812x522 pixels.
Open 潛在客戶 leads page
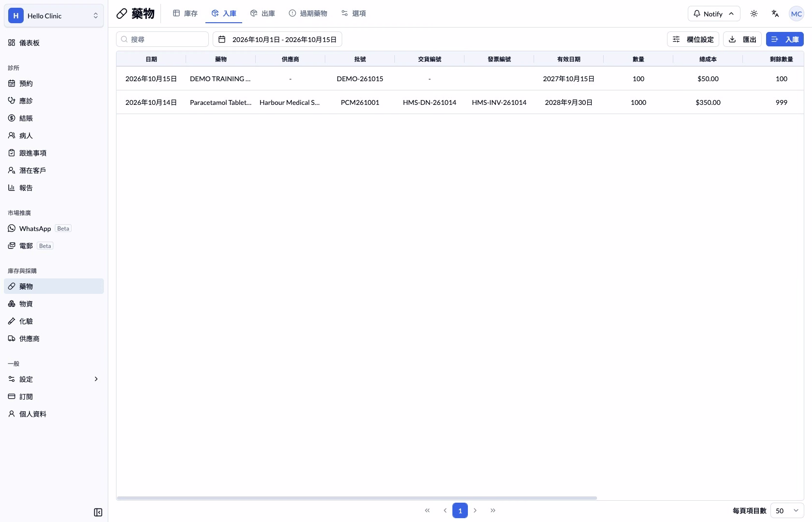[x=54, y=170]
